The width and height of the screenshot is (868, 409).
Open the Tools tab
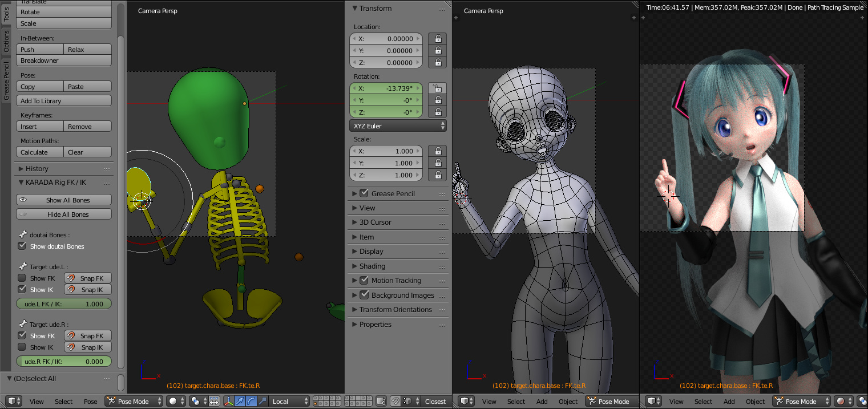pyautogui.click(x=6, y=14)
